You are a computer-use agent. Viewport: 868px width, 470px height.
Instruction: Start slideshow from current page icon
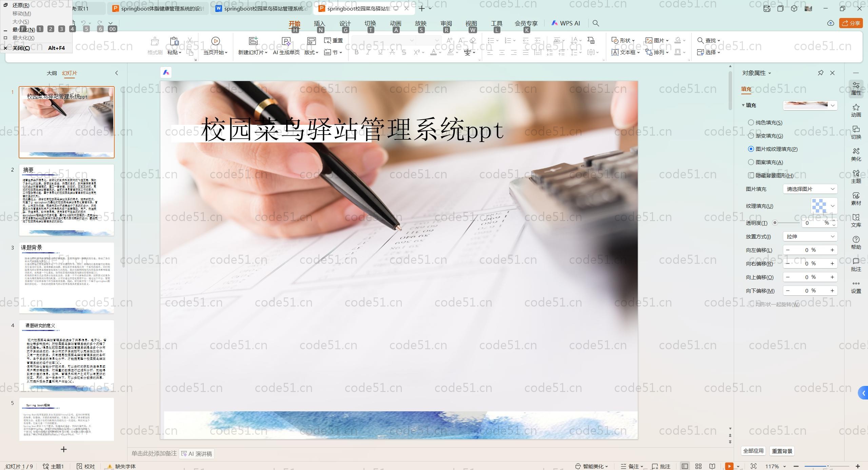click(x=215, y=41)
